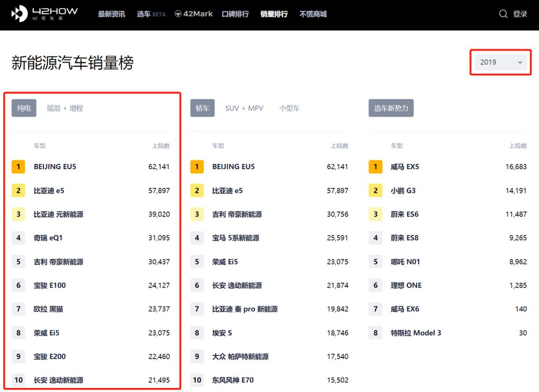
Task: Click 宝骏 E200 entry
Action: pos(50,356)
